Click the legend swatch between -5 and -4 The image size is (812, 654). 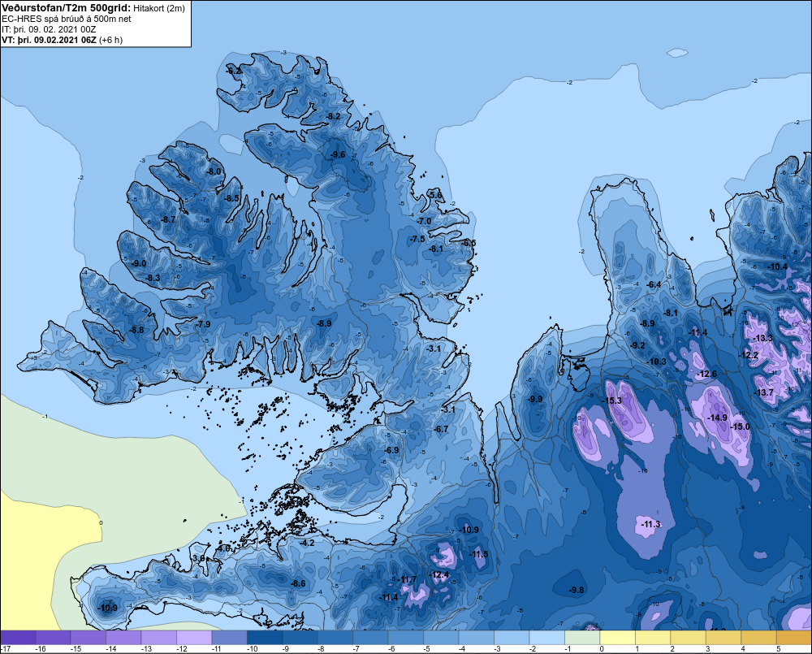pyautogui.click(x=441, y=638)
